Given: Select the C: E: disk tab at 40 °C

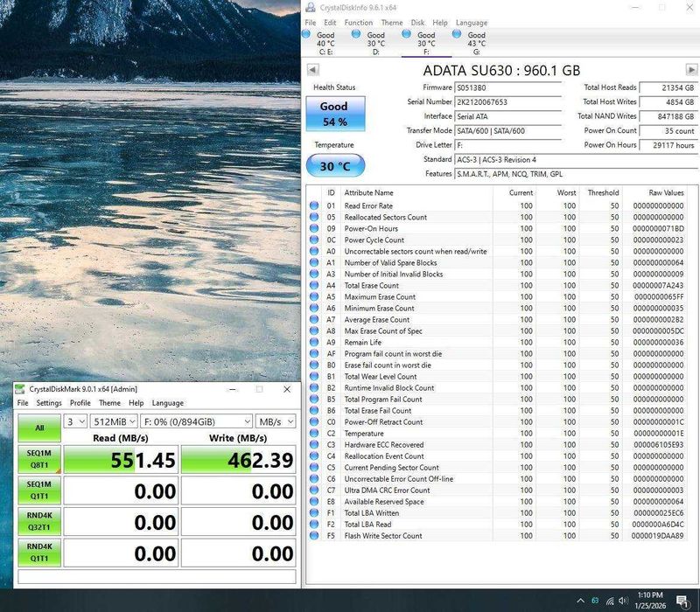Looking at the screenshot, I should pos(325,43).
